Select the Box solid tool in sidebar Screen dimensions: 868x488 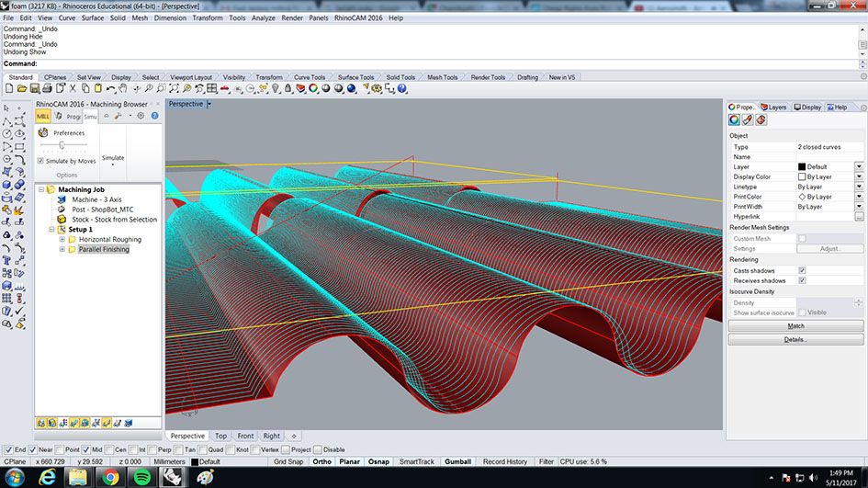pos(6,185)
